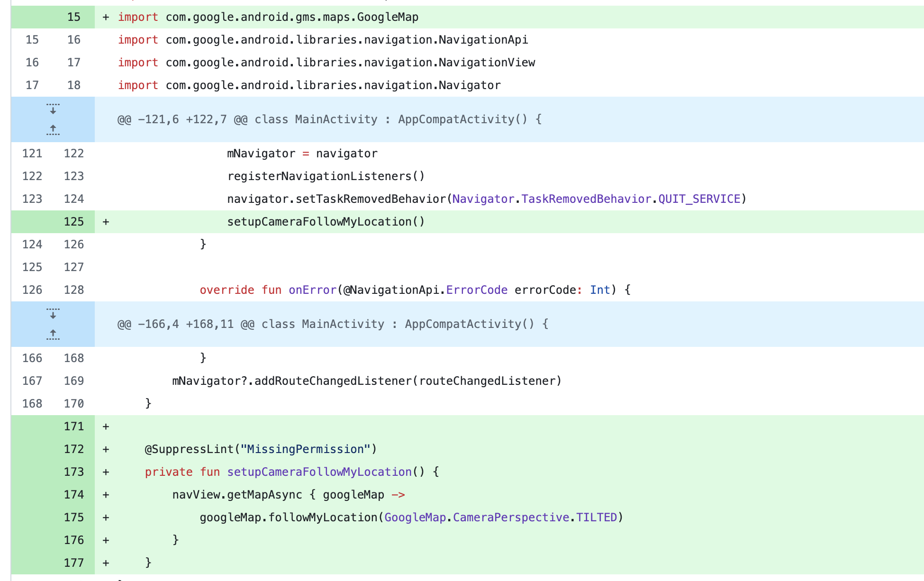This screenshot has width=924, height=581.
Task: Select new line number 125
Action: pos(74,222)
